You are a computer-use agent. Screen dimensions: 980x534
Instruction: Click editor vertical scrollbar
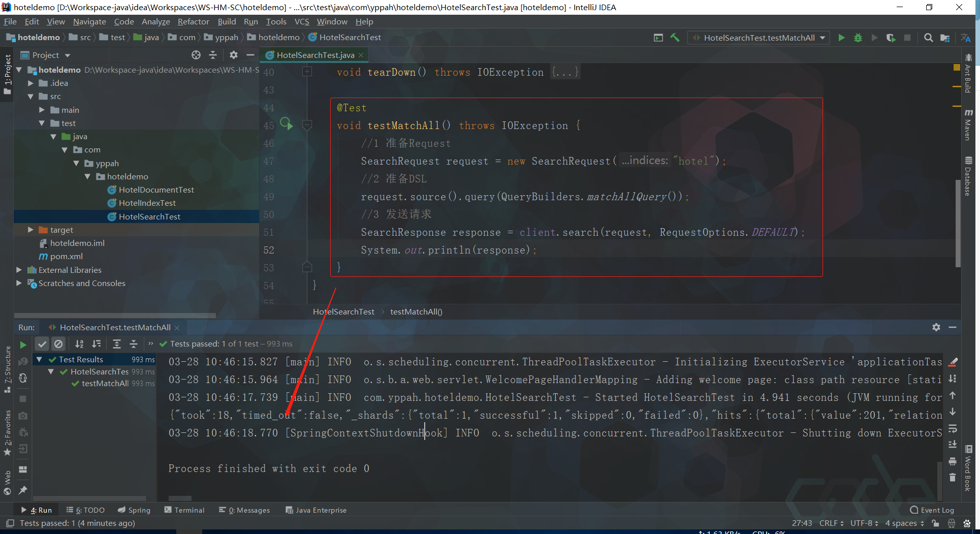point(958,224)
